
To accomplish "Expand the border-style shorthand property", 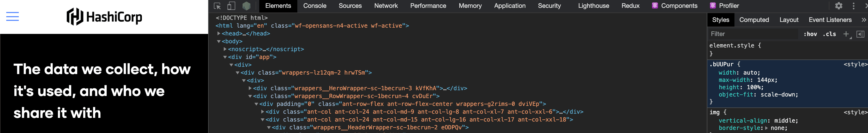I will pos(767,128).
